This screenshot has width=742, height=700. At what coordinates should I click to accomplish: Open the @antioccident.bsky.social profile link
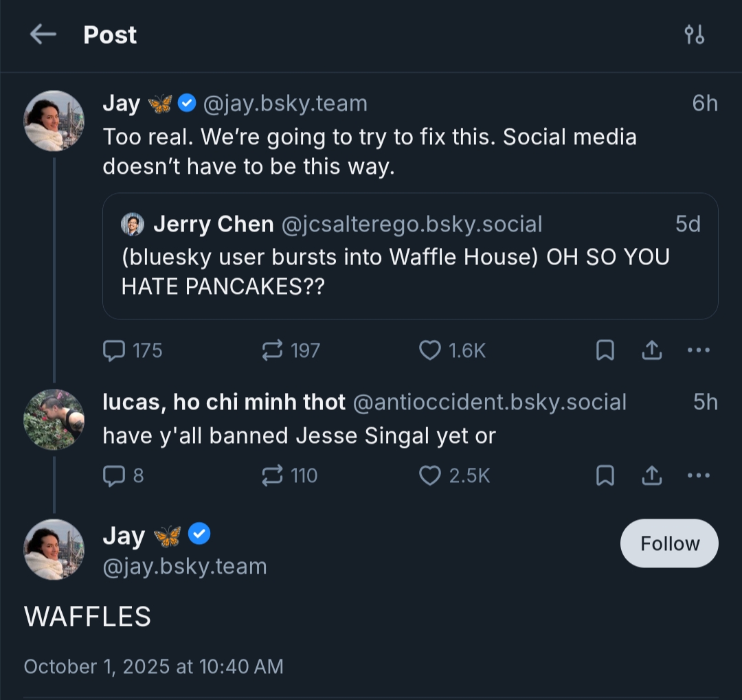pos(489,403)
